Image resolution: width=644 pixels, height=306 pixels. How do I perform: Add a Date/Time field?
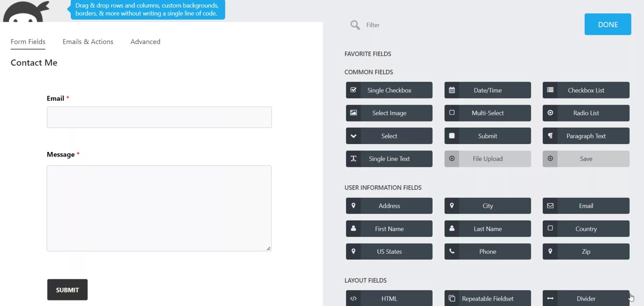click(x=488, y=90)
